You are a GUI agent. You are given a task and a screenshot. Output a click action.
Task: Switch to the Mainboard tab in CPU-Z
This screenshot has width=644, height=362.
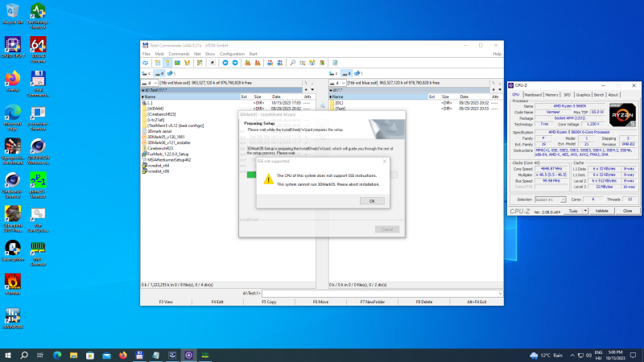533,95
